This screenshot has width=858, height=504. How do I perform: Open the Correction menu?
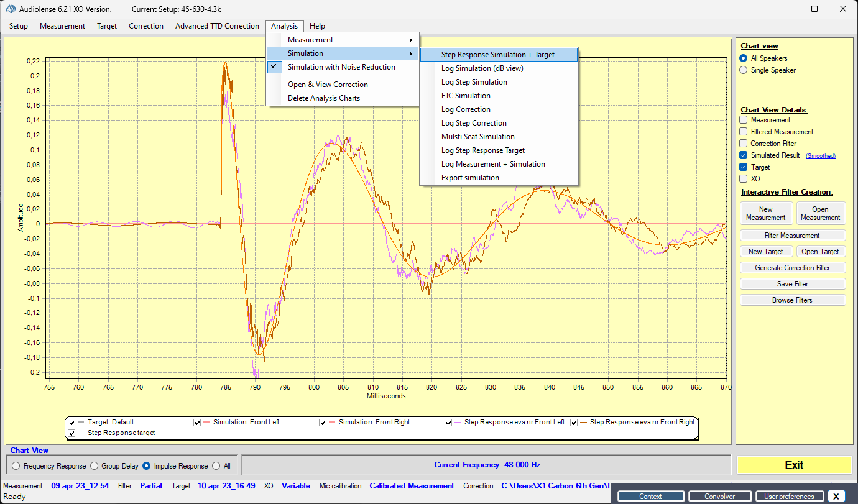(146, 26)
